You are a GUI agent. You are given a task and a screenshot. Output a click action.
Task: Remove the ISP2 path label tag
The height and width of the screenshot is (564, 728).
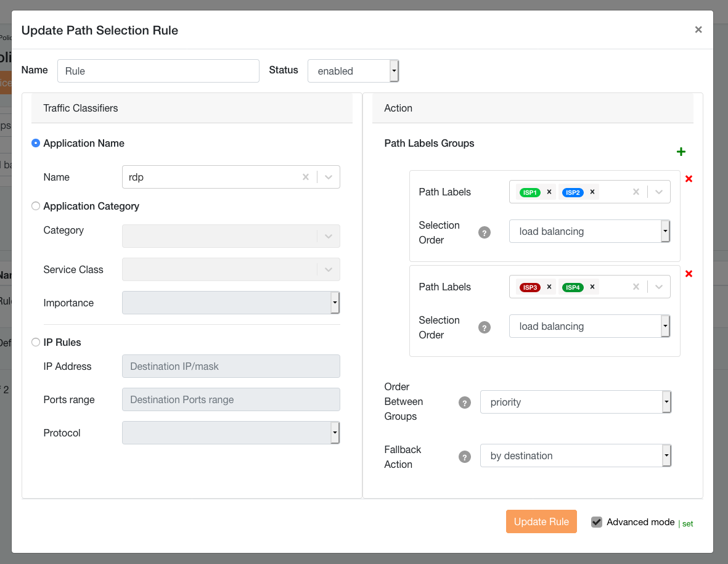coord(592,192)
